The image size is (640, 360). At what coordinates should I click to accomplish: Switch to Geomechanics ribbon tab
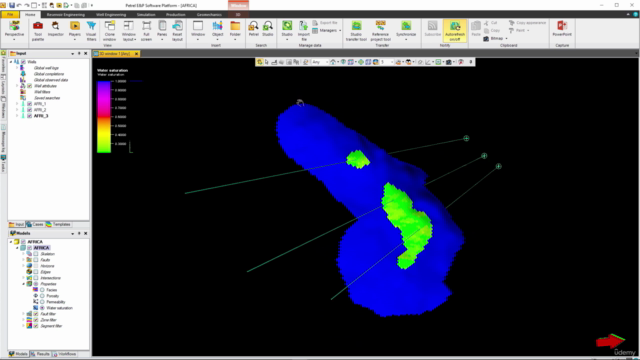click(x=209, y=14)
